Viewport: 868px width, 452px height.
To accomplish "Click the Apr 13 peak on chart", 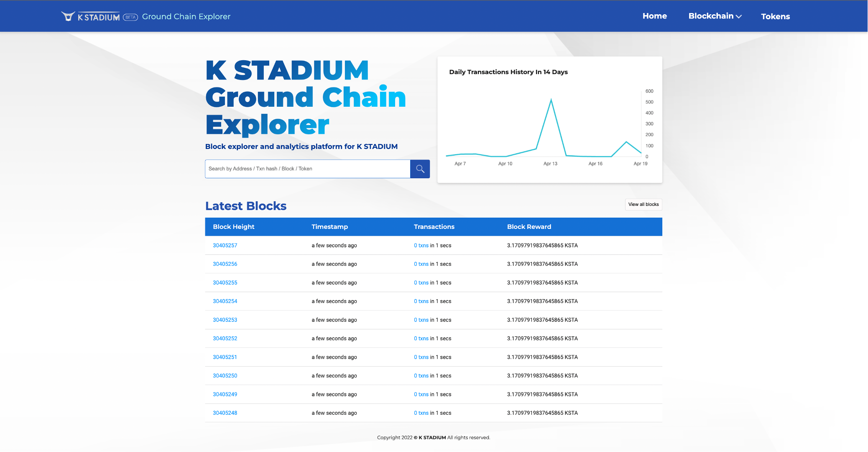I will (x=551, y=100).
